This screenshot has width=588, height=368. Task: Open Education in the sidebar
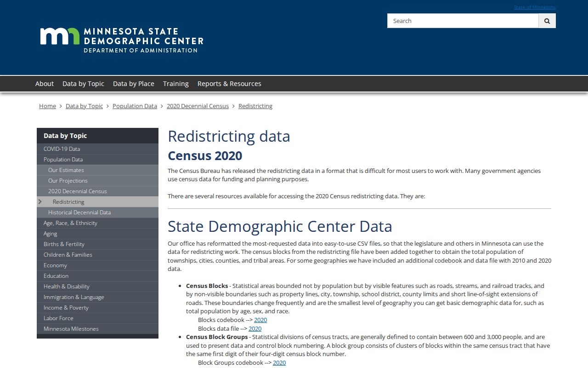pyautogui.click(x=97, y=276)
